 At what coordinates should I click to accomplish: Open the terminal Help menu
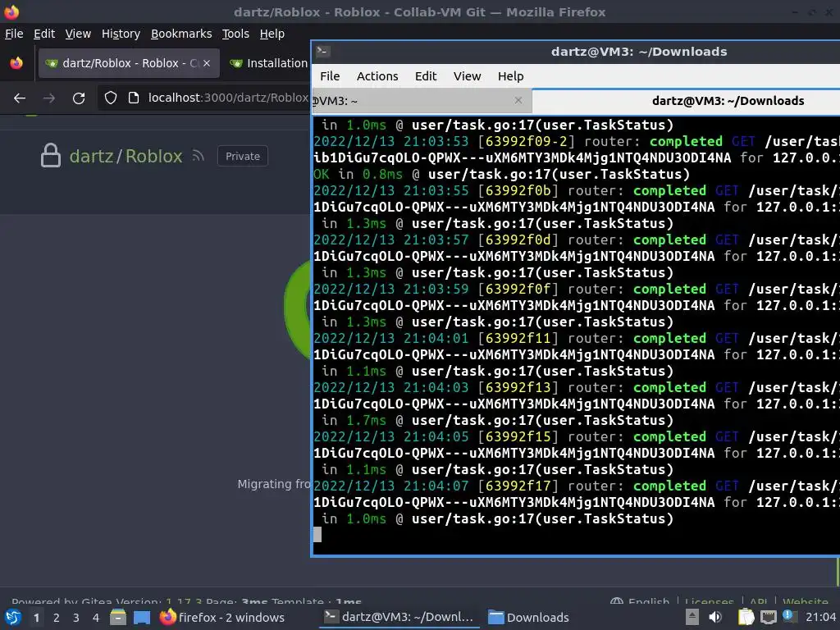tap(510, 76)
